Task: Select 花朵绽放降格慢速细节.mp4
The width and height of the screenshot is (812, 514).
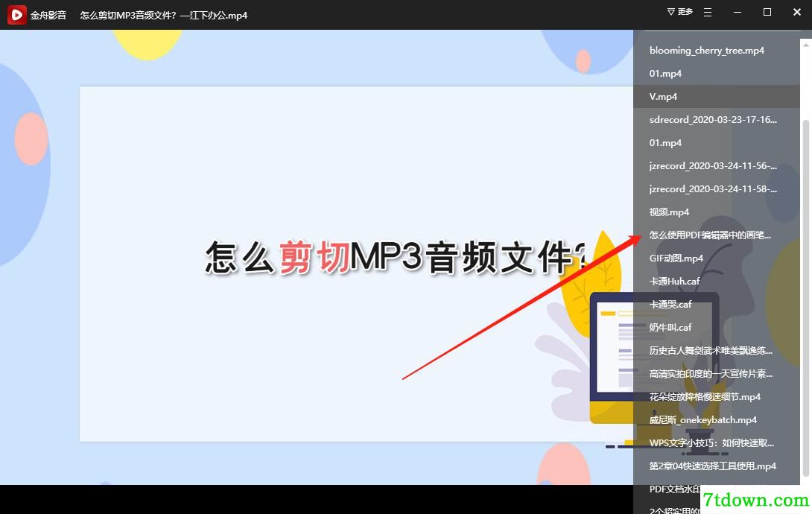Action: [x=717, y=396]
